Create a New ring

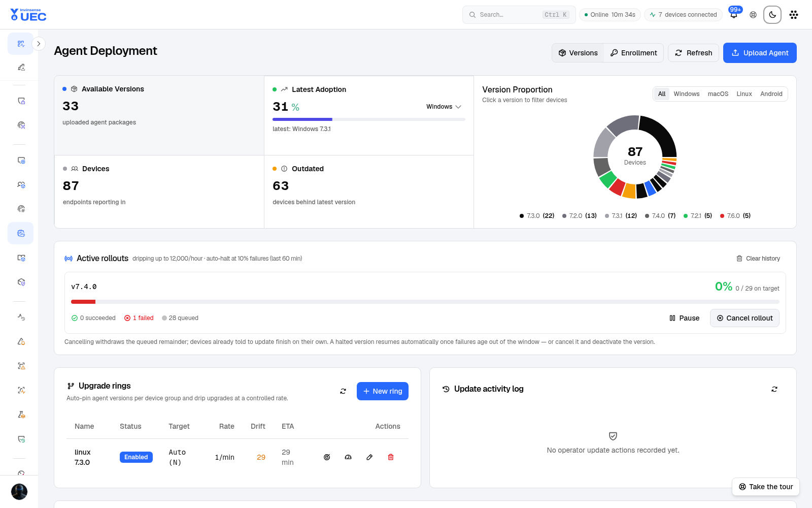pyautogui.click(x=383, y=391)
